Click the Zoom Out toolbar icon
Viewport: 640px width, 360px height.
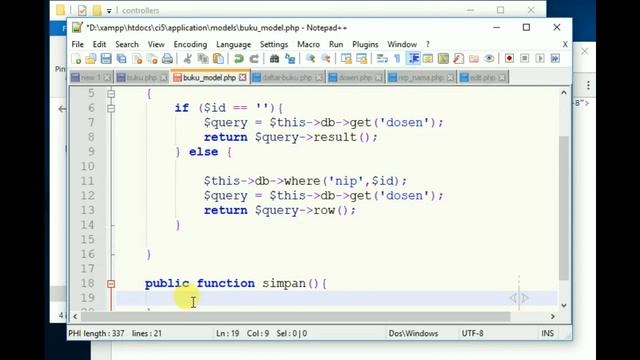[326, 59]
